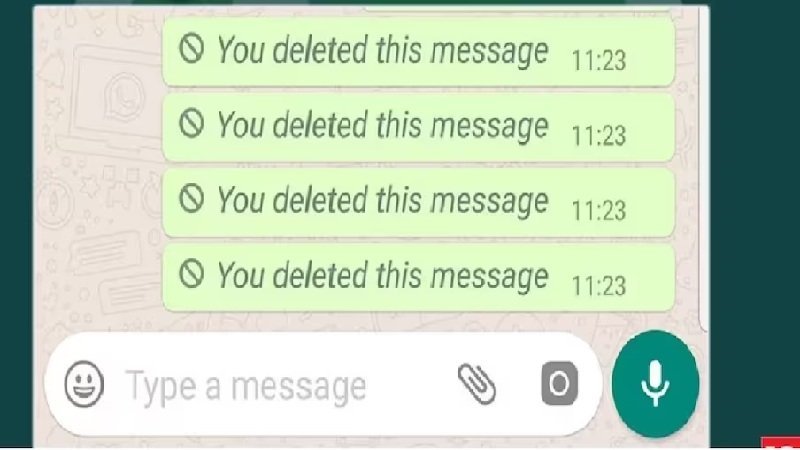Select the third 'You deleted this message' bubble
The height and width of the screenshot is (450, 800).
click(x=419, y=202)
